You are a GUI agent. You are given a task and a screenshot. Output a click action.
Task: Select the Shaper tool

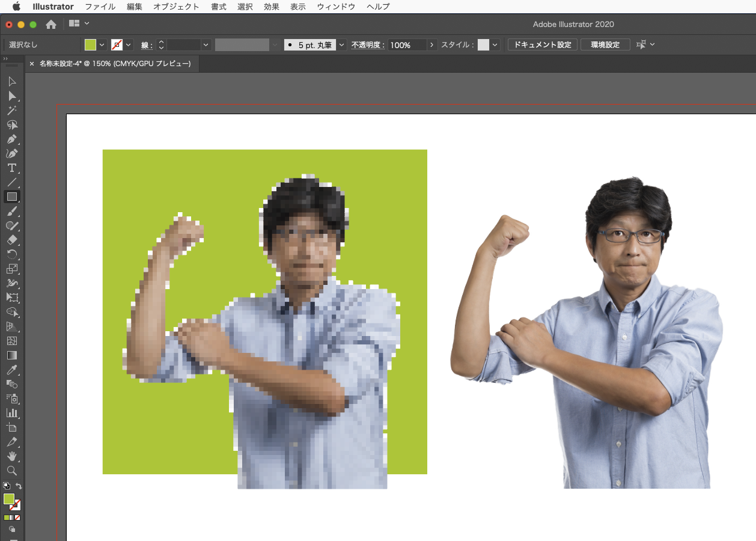[x=12, y=225]
